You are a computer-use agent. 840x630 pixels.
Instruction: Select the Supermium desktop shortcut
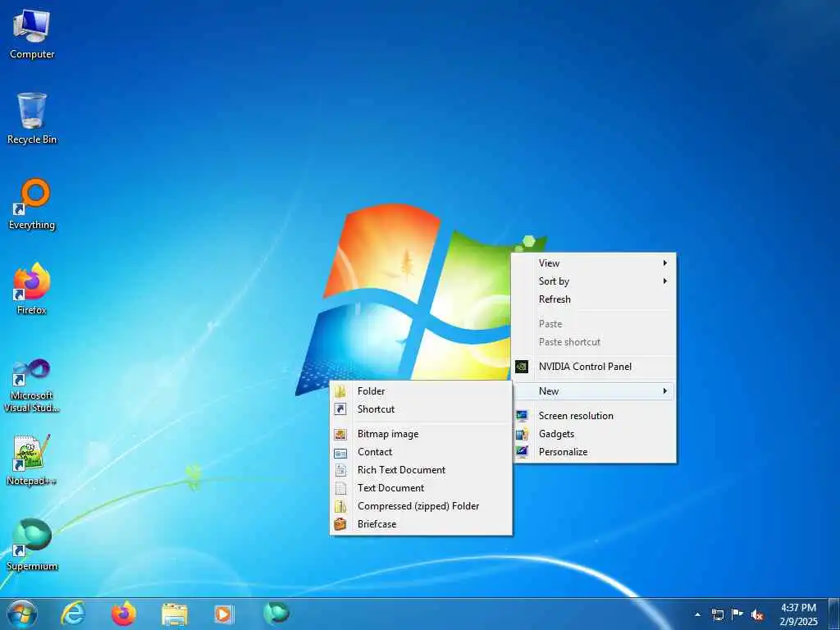32,545
